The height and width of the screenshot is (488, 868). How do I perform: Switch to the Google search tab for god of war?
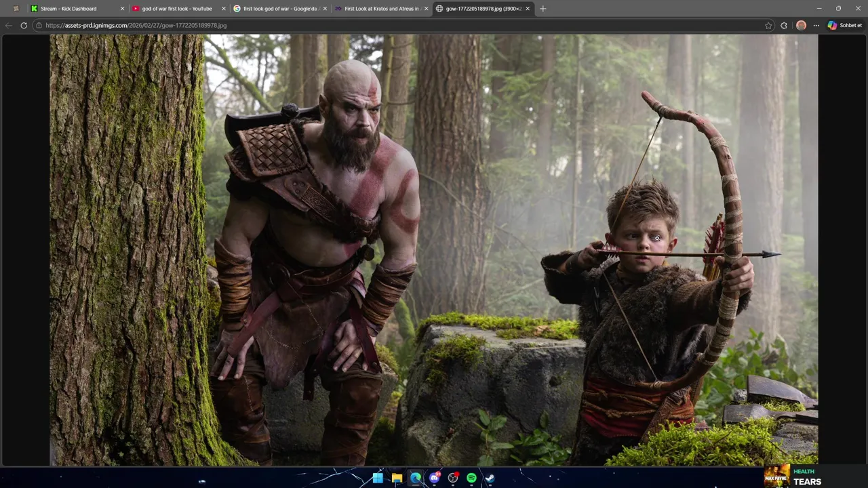(279, 9)
